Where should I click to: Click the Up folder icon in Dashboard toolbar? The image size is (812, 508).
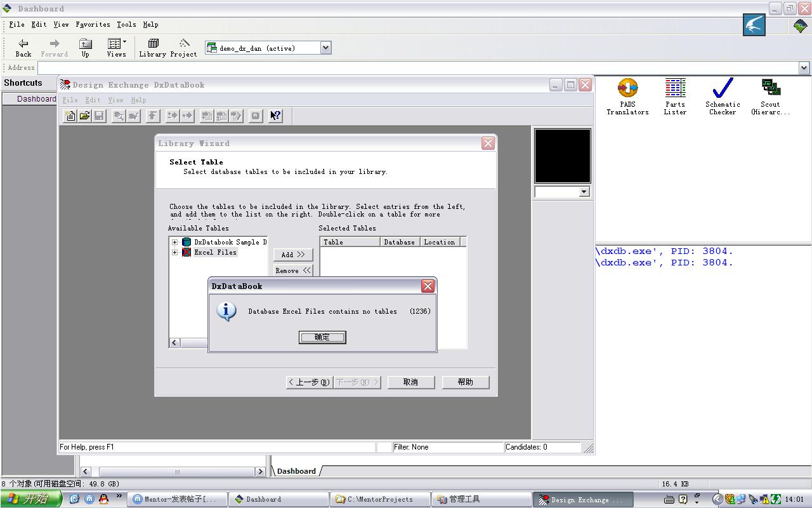(85, 43)
